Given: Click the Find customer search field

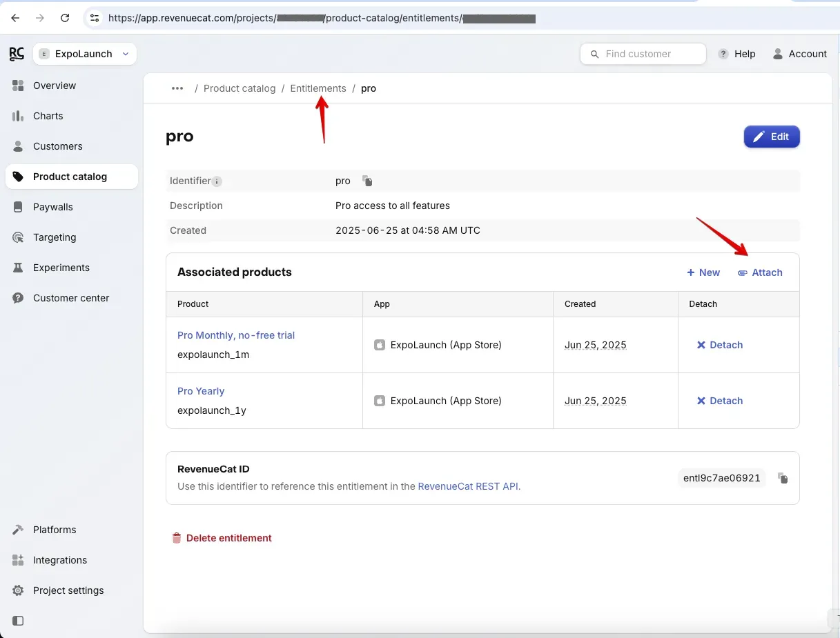Looking at the screenshot, I should [x=643, y=54].
